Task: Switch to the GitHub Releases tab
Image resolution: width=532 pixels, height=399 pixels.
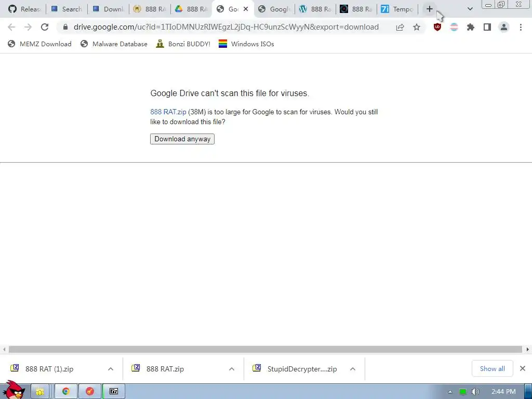Action: pos(24,9)
